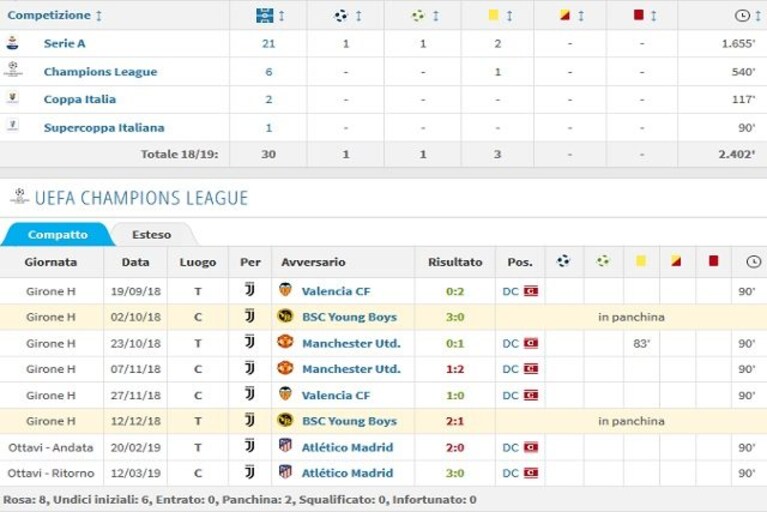The image size is (767, 512).
Task: Open BSC Young Boys link dated 02/10/18
Action: click(x=349, y=317)
